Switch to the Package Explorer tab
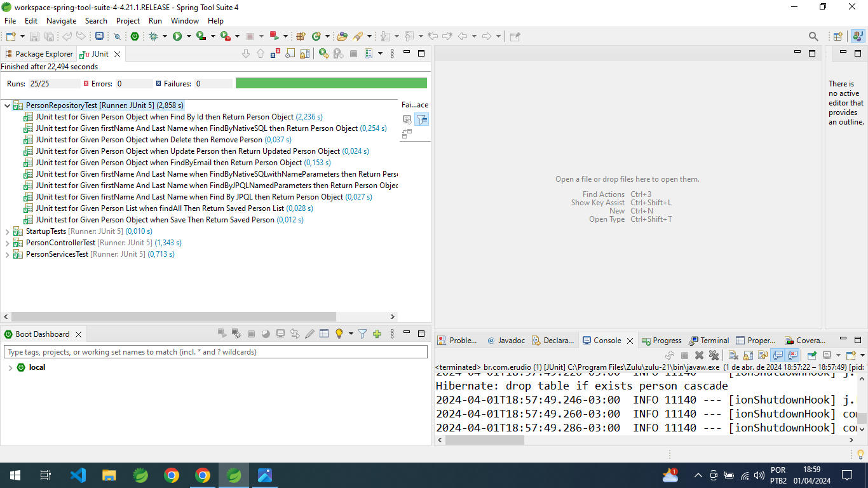The height and width of the screenshot is (488, 868). coord(38,54)
